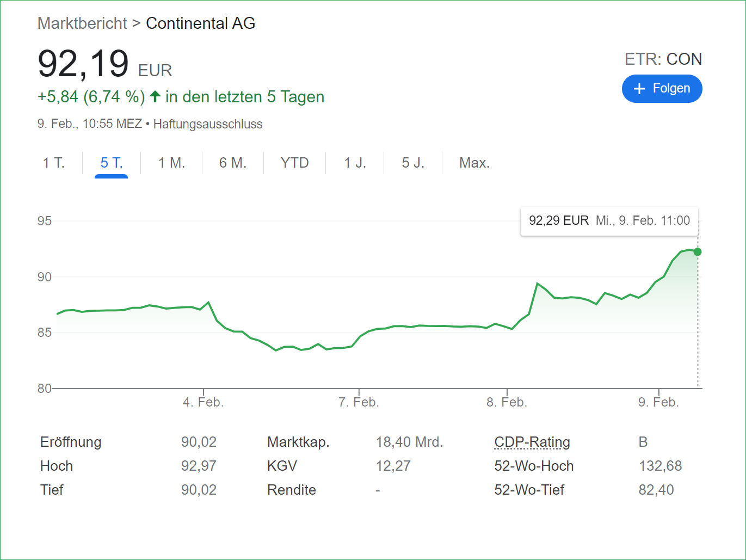This screenshot has width=746, height=560.
Task: Show the 5 J. chart range
Action: click(413, 163)
